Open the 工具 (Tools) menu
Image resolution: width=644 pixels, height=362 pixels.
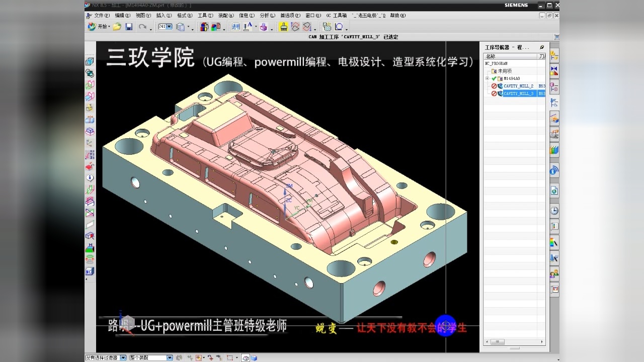point(205,16)
